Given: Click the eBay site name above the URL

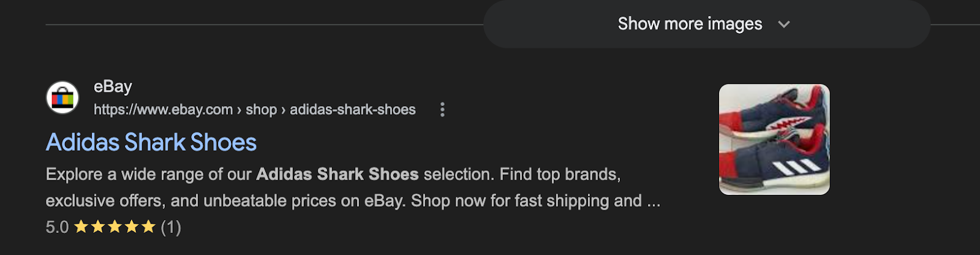Looking at the screenshot, I should [113, 86].
